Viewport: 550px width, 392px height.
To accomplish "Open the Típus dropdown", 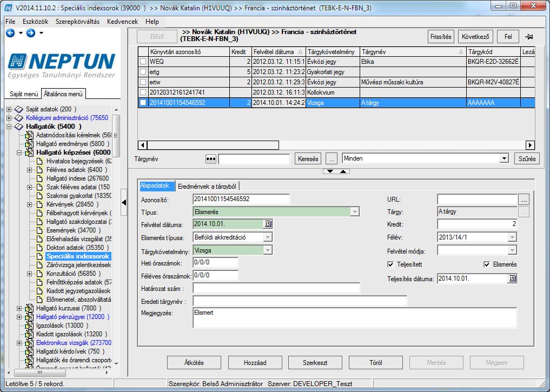I will [355, 212].
